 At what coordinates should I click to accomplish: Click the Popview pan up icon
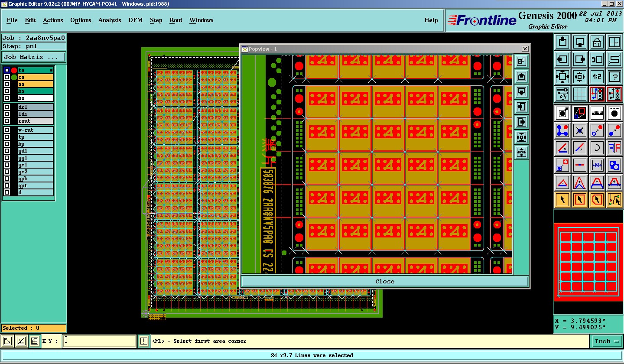522,76
